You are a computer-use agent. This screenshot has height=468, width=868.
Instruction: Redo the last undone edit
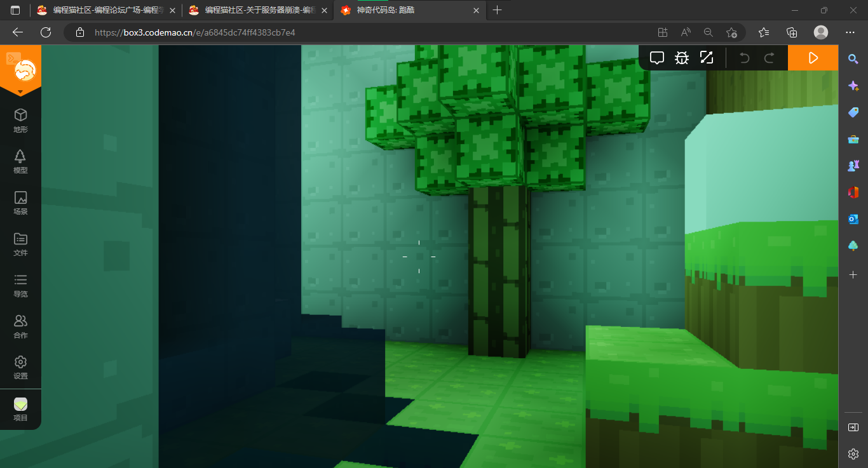click(x=769, y=58)
